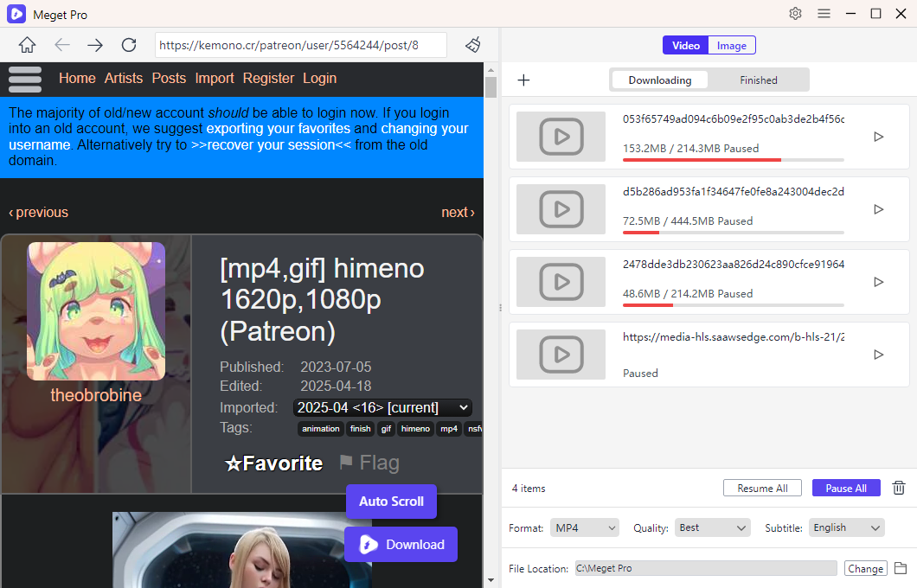Click the finish tag
The image size is (917, 588).
point(360,428)
